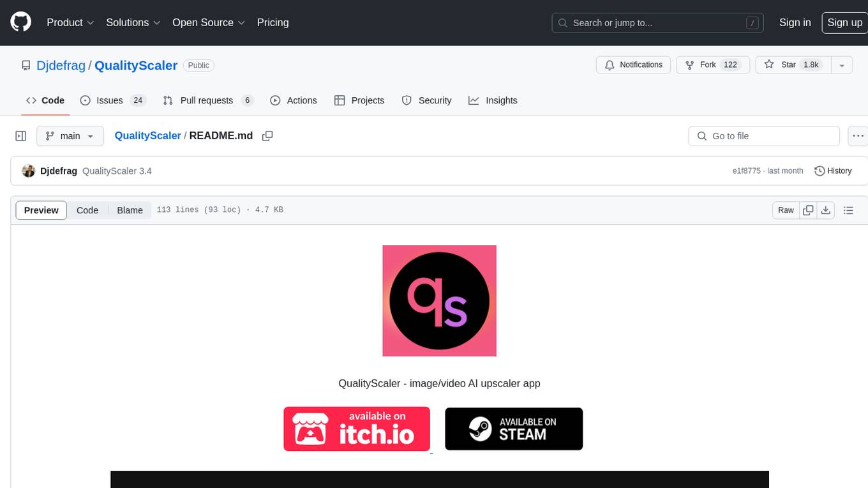The width and height of the screenshot is (868, 488).
Task: Open the Djdefrag avatar image
Action: click(28, 171)
